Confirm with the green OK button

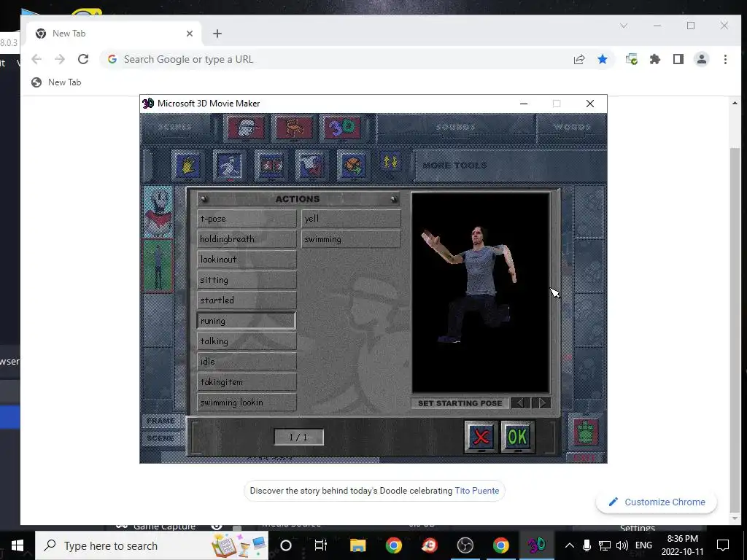(518, 437)
